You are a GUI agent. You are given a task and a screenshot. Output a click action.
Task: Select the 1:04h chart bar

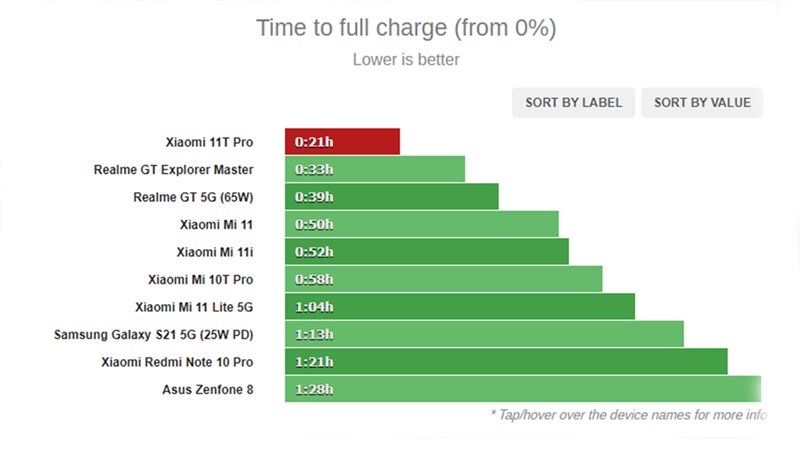(459, 306)
